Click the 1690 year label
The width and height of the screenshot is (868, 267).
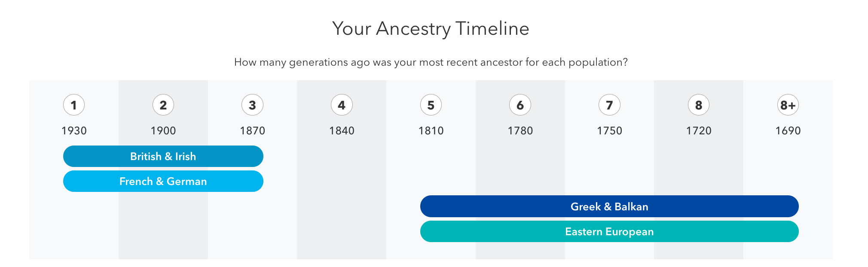[x=788, y=130]
